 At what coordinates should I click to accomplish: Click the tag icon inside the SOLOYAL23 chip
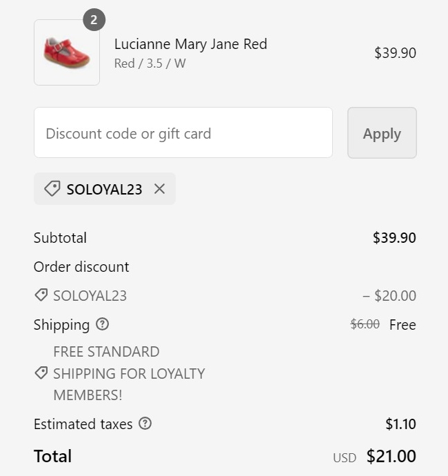click(52, 189)
